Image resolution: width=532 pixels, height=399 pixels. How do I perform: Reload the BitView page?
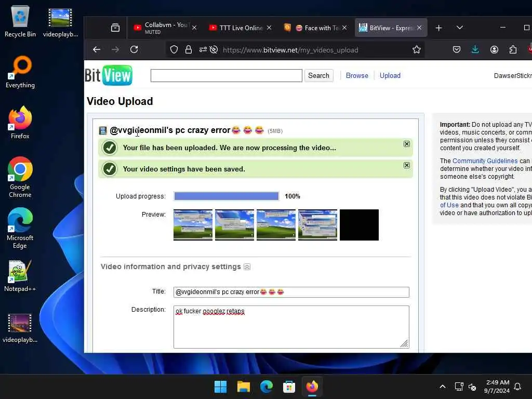click(x=134, y=49)
